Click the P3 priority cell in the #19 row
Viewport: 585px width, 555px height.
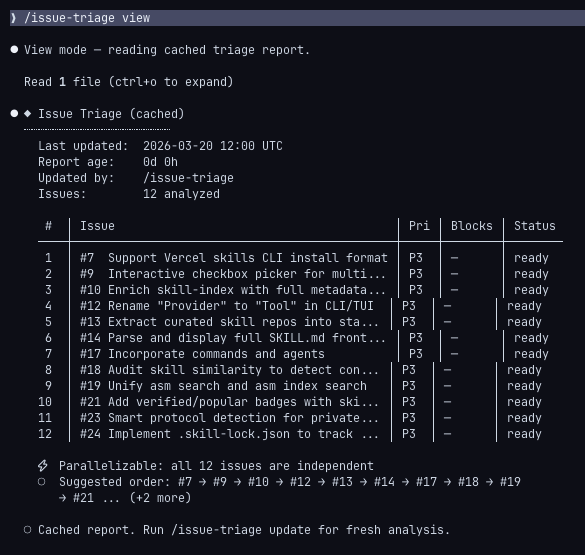(409, 386)
